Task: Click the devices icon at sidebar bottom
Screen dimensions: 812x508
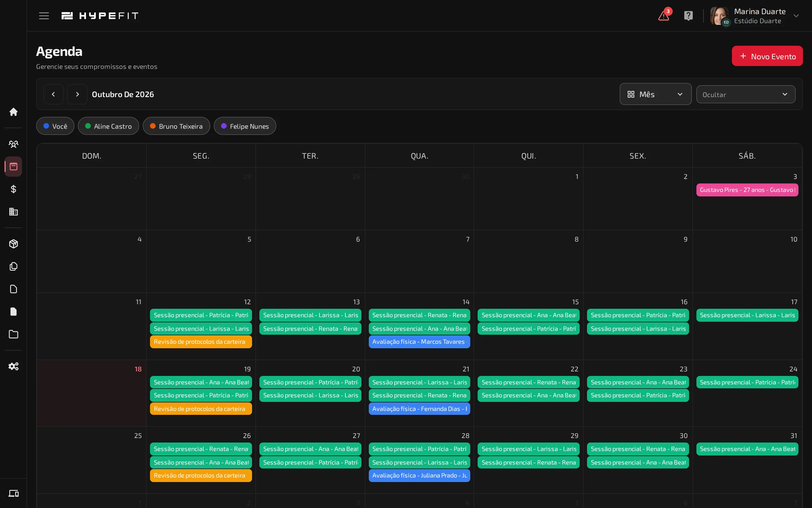Action: point(14,493)
